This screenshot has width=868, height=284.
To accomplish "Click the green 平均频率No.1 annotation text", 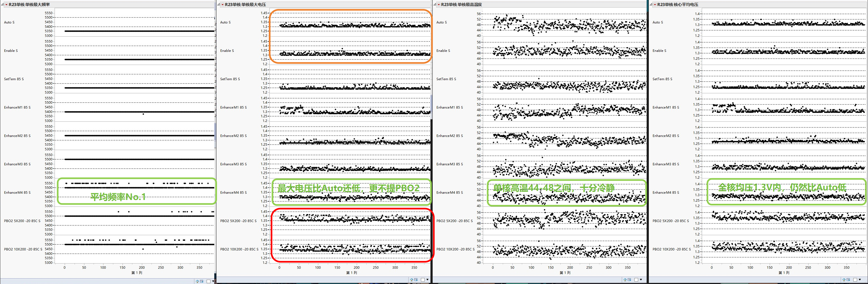I will click(x=118, y=197).
